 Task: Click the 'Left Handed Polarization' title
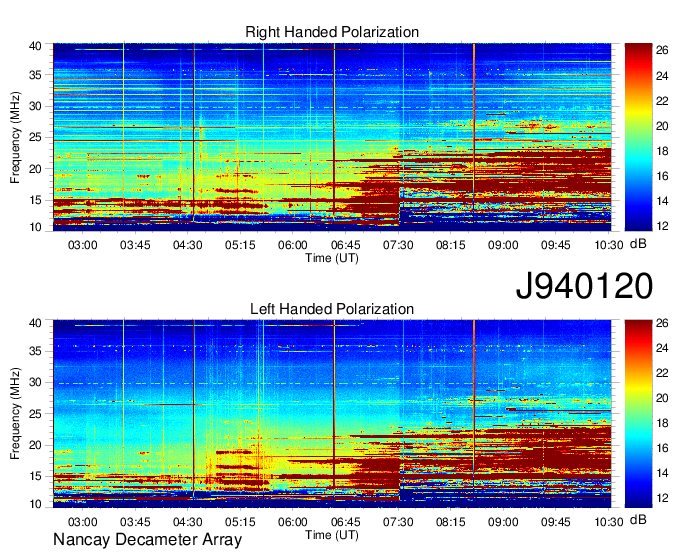332,309
